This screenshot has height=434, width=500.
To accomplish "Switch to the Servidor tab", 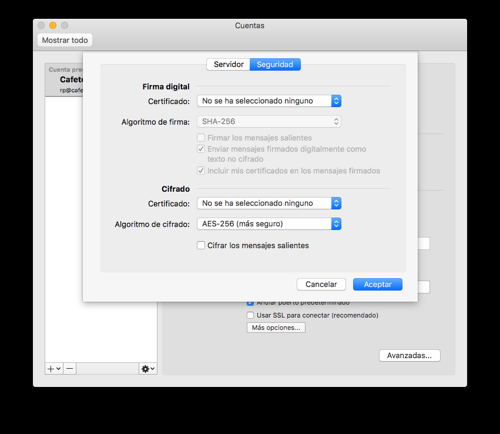I will coord(228,64).
